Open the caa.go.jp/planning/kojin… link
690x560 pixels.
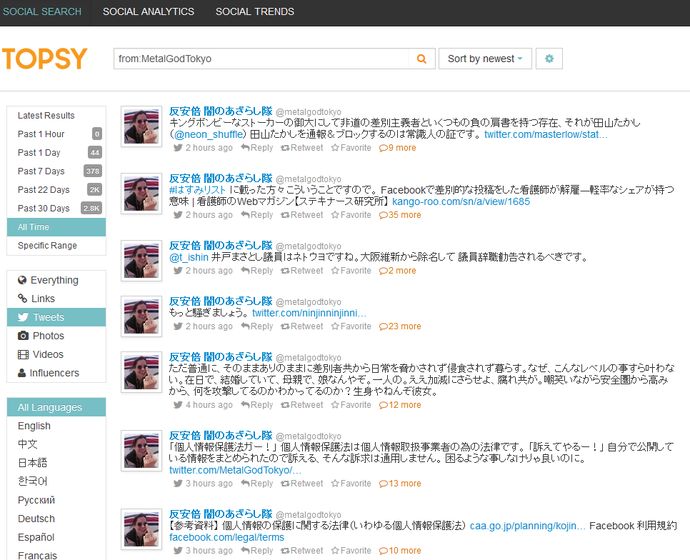coord(528,526)
